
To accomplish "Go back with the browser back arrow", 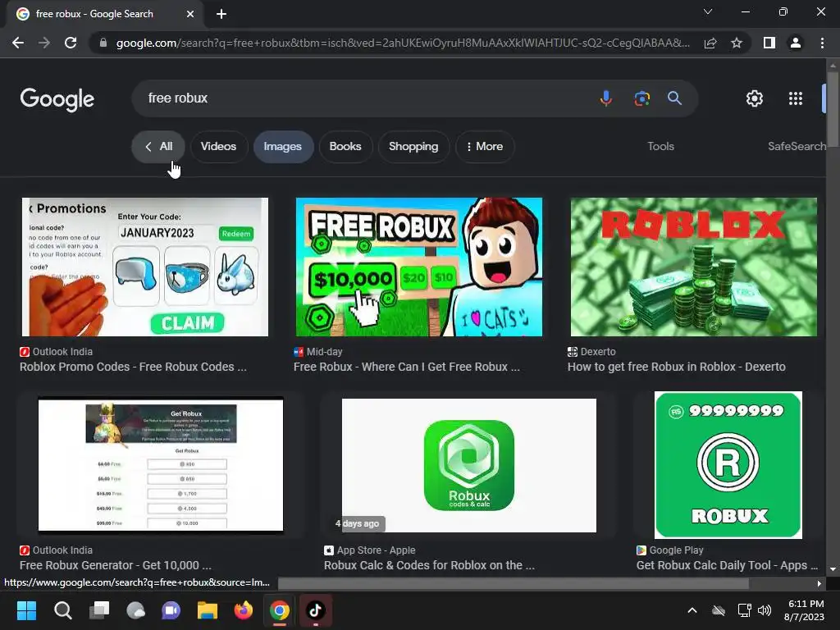I will point(18,43).
